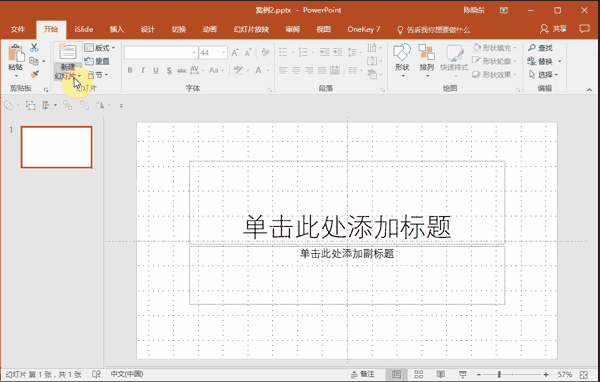Click the Cut scissors icon
This screenshot has width=600, height=382.
click(34, 48)
